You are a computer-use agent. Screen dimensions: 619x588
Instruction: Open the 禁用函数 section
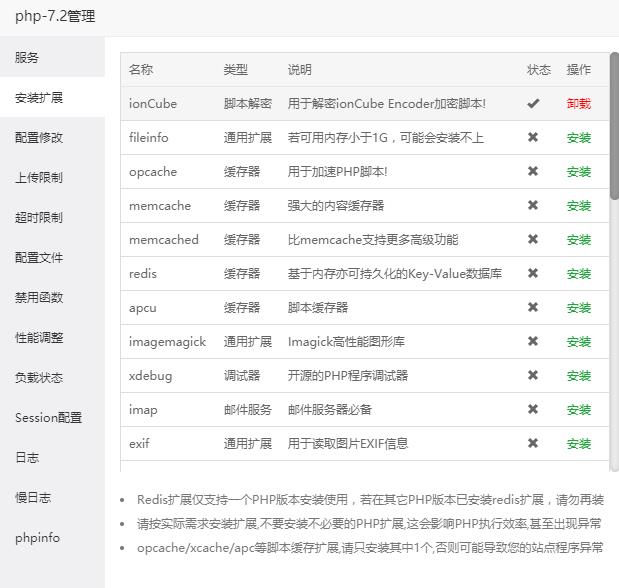coord(52,297)
